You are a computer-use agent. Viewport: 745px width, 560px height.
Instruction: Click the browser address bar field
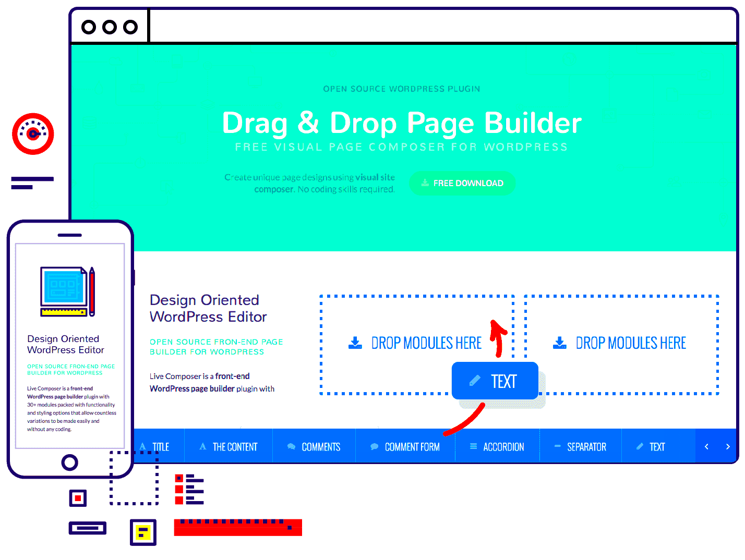tap(442, 26)
